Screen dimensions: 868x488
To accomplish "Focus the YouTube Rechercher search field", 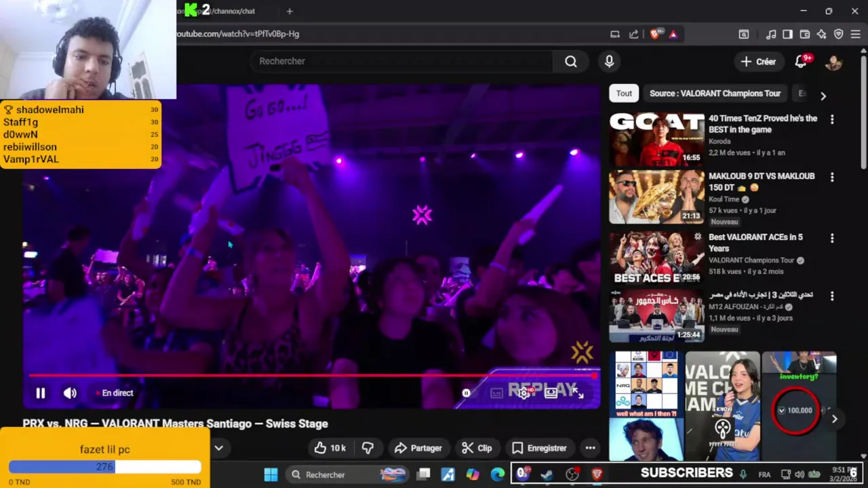I will [x=401, y=61].
